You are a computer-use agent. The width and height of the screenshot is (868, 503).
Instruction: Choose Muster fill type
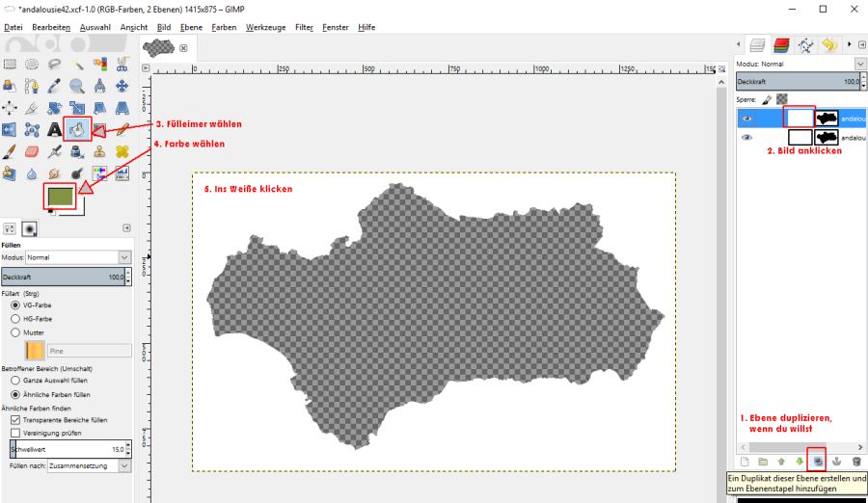point(15,332)
